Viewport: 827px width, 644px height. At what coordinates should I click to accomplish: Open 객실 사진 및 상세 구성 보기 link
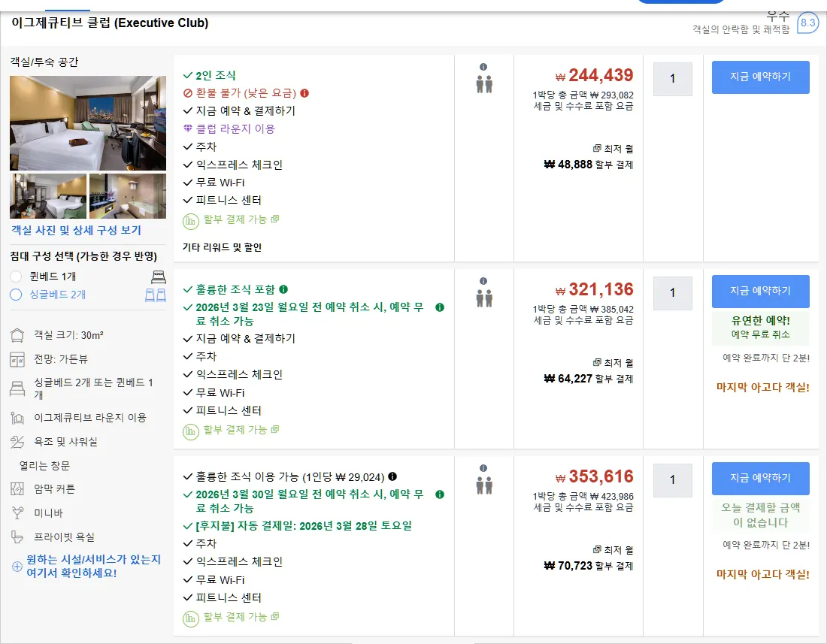click(x=77, y=230)
